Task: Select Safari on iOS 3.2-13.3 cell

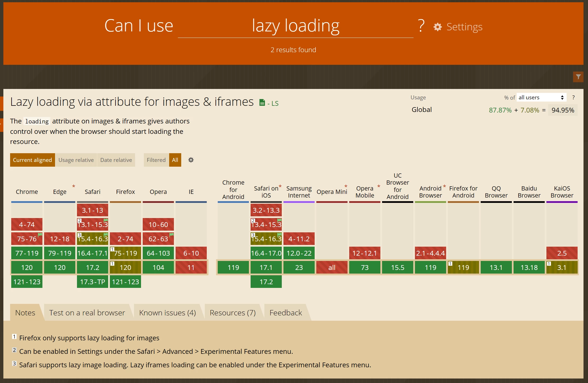Action: (x=266, y=210)
